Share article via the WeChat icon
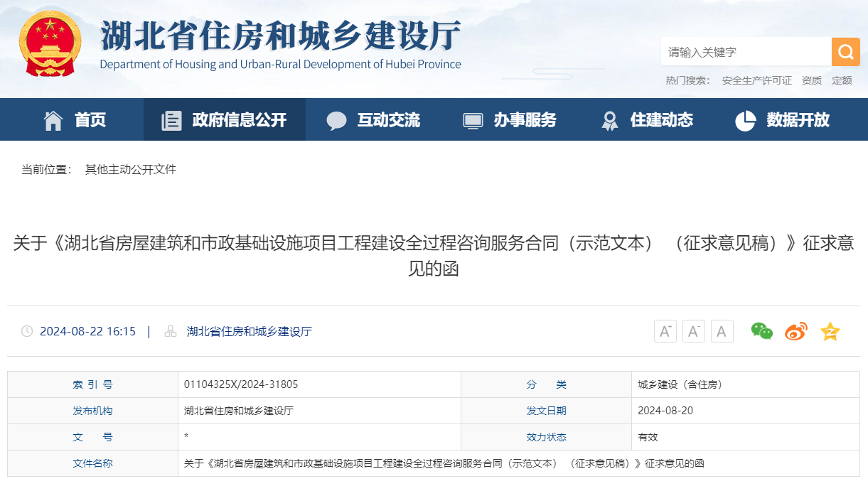The height and width of the screenshot is (491, 868). pos(761,330)
